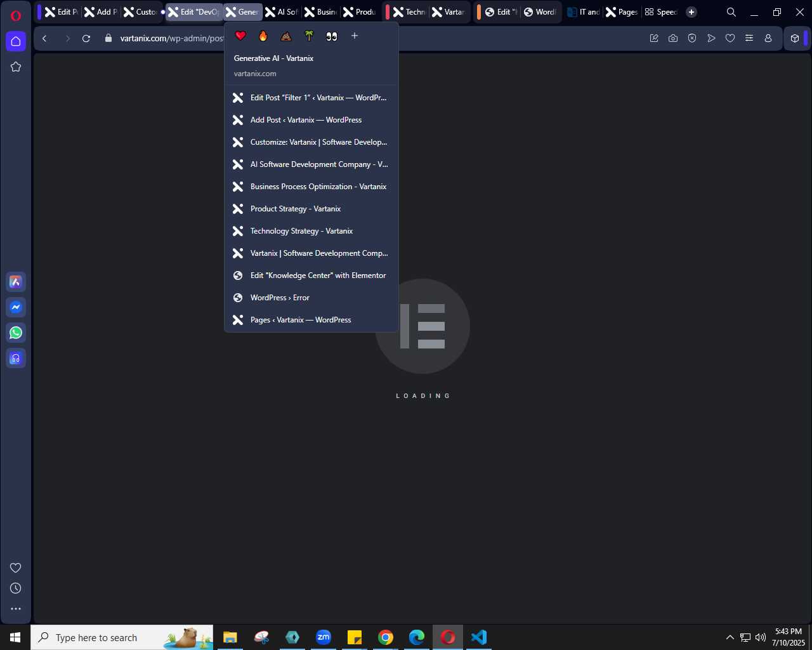Open the edit/share page toolbar icon
The width and height of the screenshot is (812, 650).
point(654,38)
